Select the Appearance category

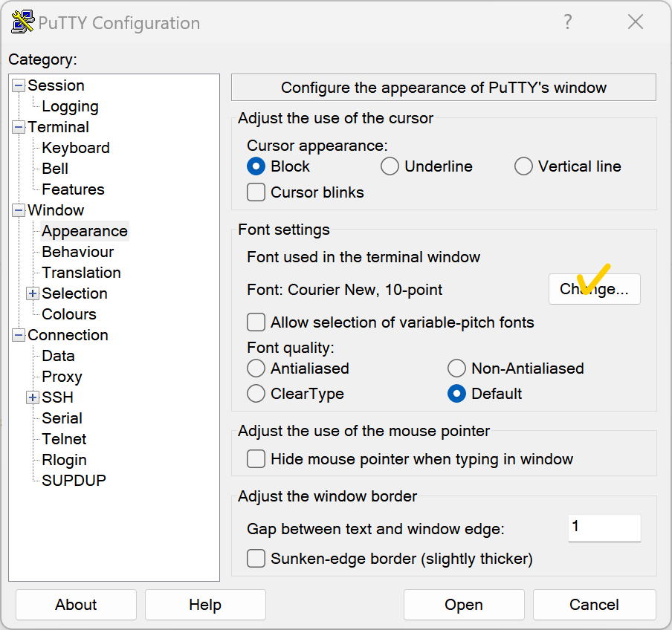[x=85, y=231]
